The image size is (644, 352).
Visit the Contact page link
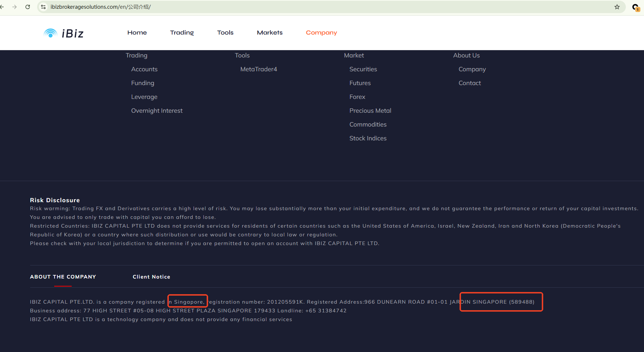470,83
